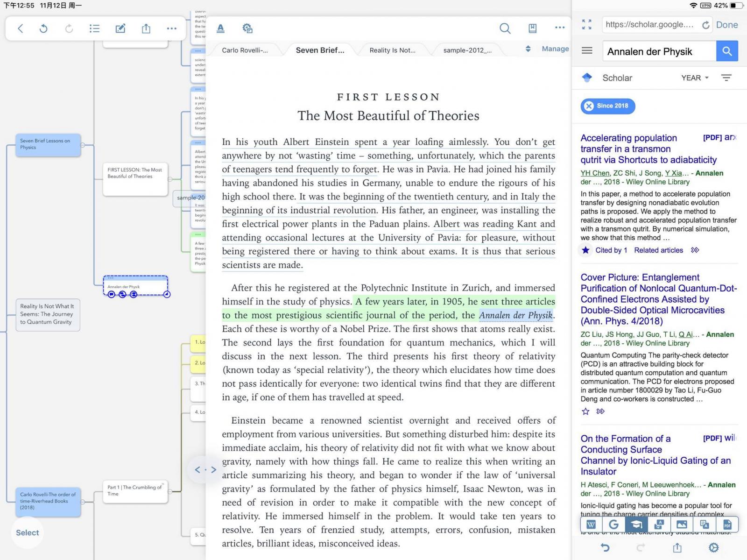Open the PDF research option icon
The image size is (747, 560).
pyautogui.click(x=727, y=525)
